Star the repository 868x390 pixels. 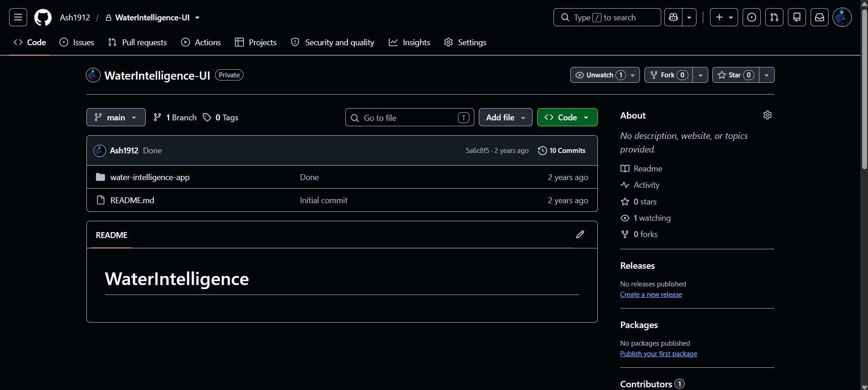(736, 75)
